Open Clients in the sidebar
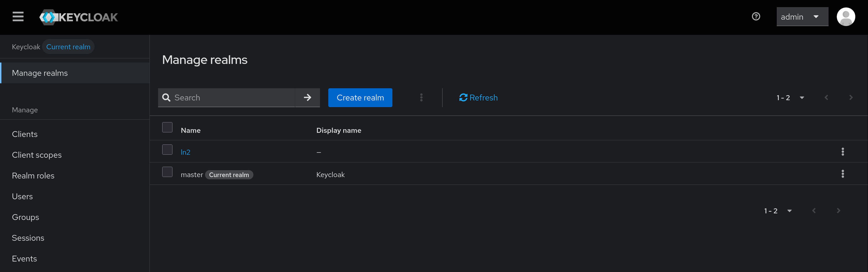This screenshot has width=868, height=272. point(25,134)
